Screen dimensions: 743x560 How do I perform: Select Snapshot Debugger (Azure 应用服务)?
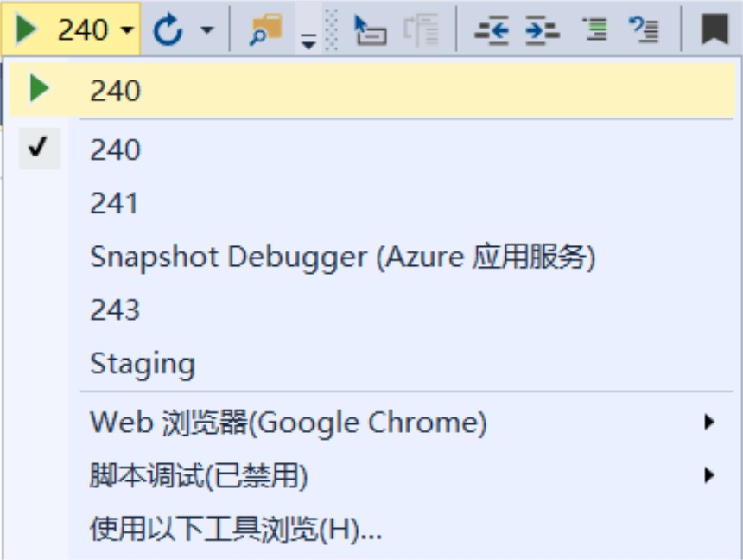pyautogui.click(x=342, y=257)
